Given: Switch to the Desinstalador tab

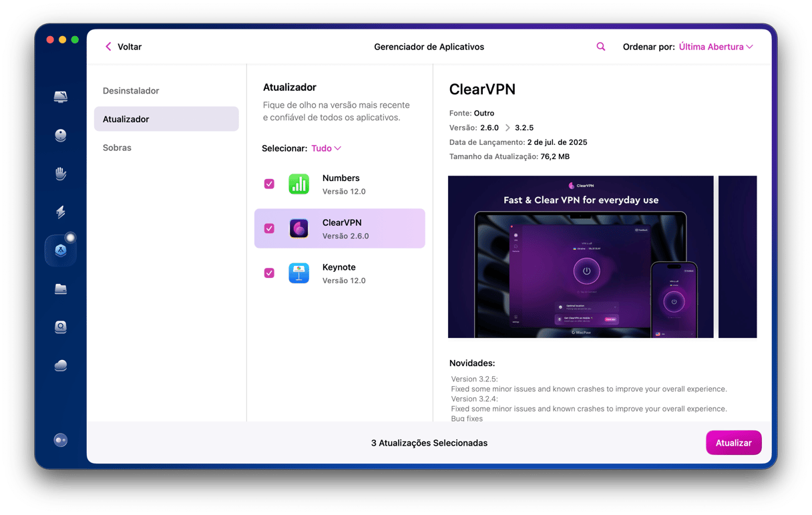Looking at the screenshot, I should click(x=131, y=91).
